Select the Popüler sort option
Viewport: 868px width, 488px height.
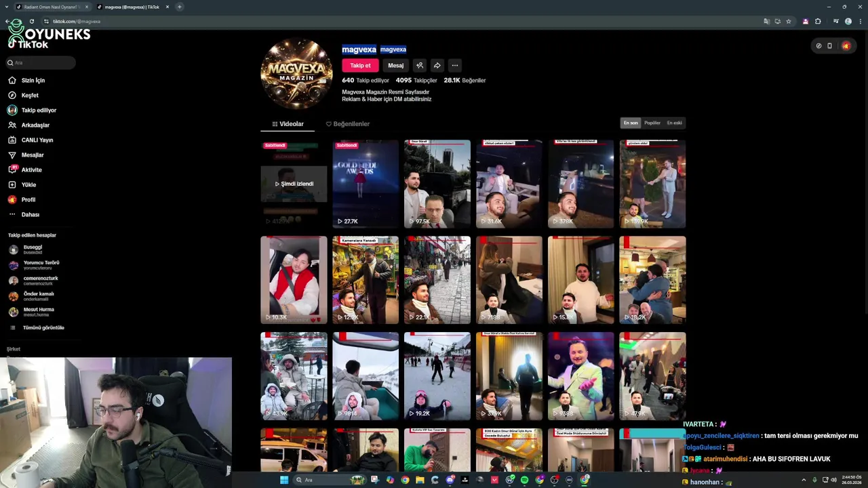(652, 123)
